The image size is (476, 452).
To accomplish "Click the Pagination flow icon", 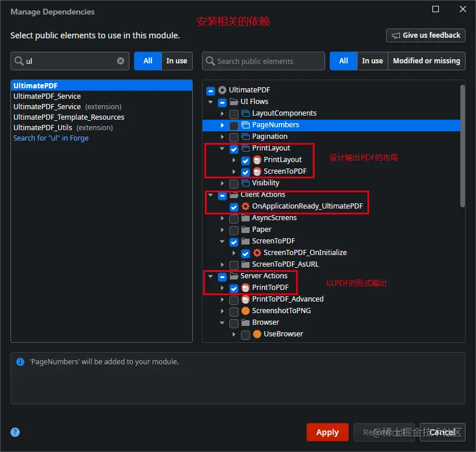I will pyautogui.click(x=246, y=137).
